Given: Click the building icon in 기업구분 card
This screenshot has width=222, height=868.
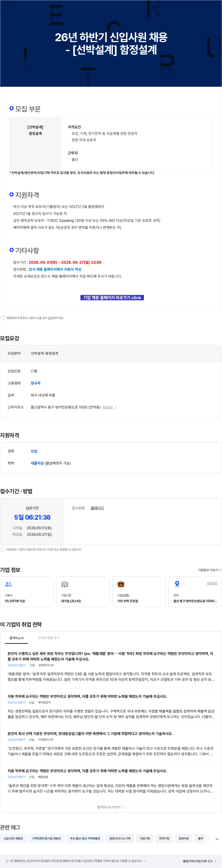Looking at the screenshot, I should pos(65,584).
